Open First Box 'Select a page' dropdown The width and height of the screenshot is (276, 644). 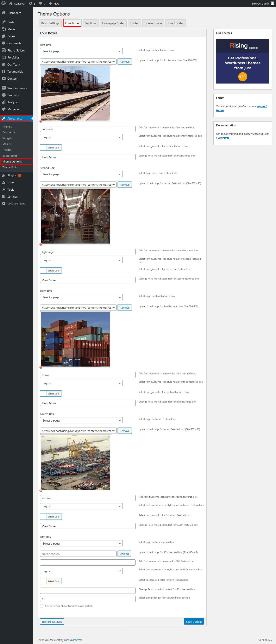(x=81, y=51)
